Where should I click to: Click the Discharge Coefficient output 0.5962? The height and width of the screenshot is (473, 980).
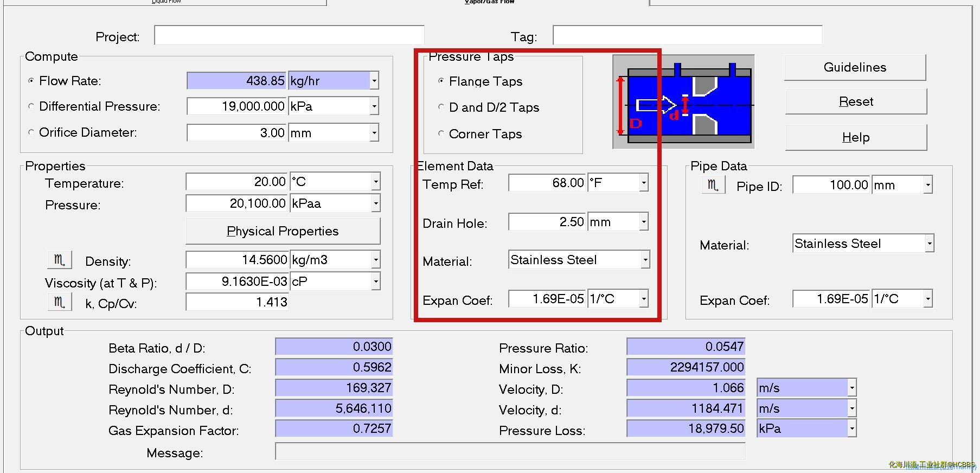(334, 367)
